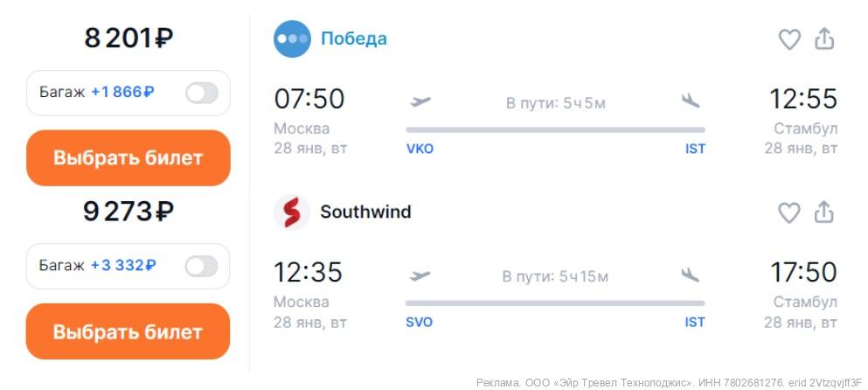Image resolution: width=868 pixels, height=390 pixels.
Task: Add the Pobeda flight to favorites (heart icon)
Action: coord(789,39)
